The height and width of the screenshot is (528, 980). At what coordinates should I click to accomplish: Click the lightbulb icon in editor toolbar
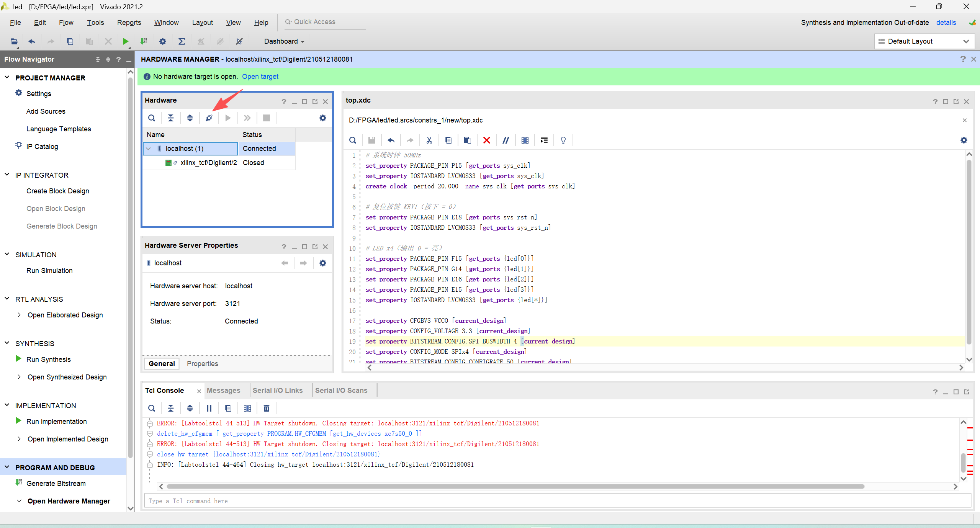pyautogui.click(x=563, y=140)
